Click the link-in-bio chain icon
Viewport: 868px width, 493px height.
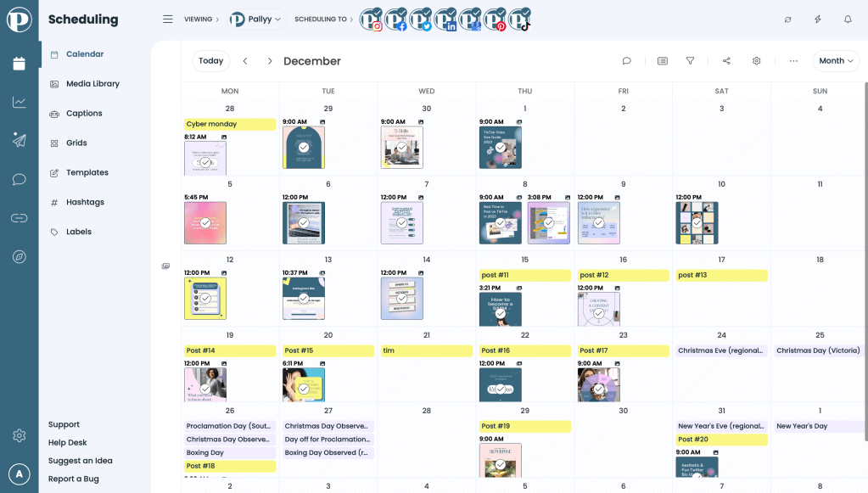coord(19,218)
